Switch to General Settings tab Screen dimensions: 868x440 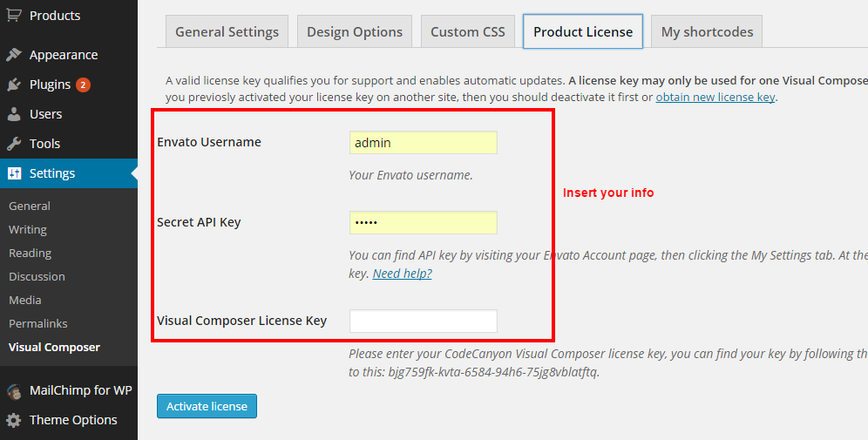tap(227, 31)
